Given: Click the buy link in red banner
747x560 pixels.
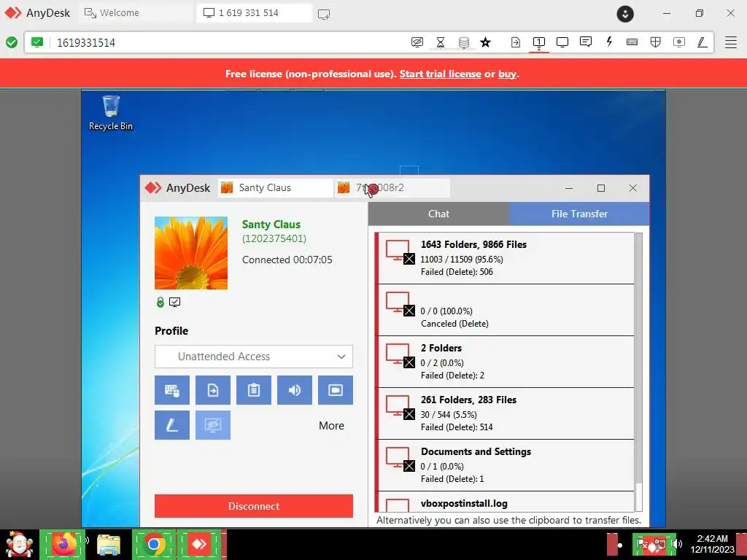Looking at the screenshot, I should coord(508,74).
